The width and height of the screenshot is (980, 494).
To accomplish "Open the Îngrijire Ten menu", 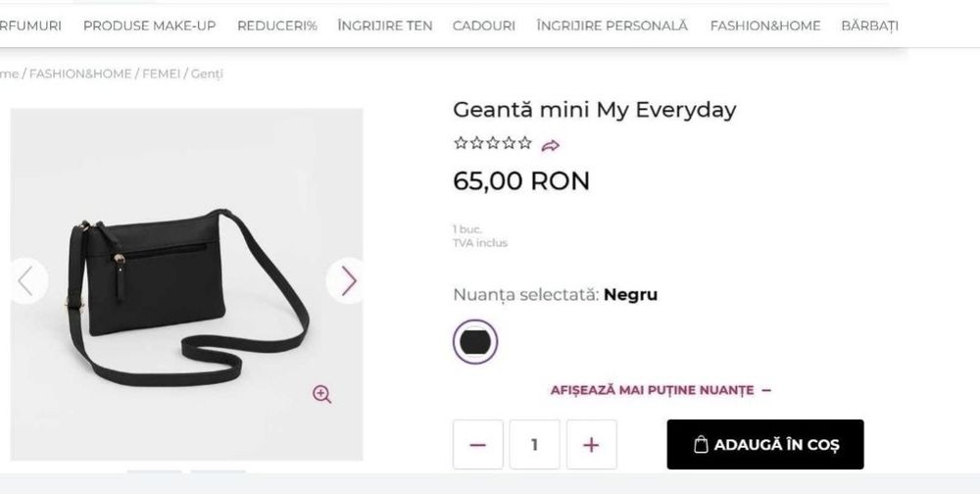I will [x=384, y=25].
